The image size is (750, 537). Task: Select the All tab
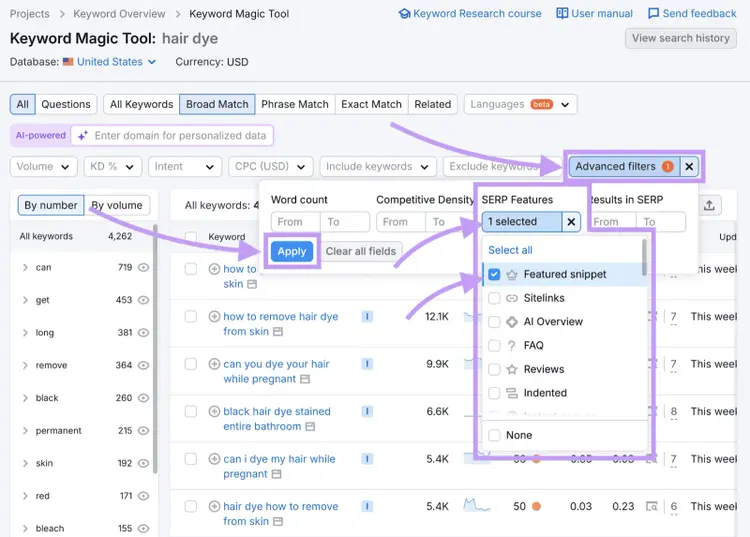click(x=22, y=104)
